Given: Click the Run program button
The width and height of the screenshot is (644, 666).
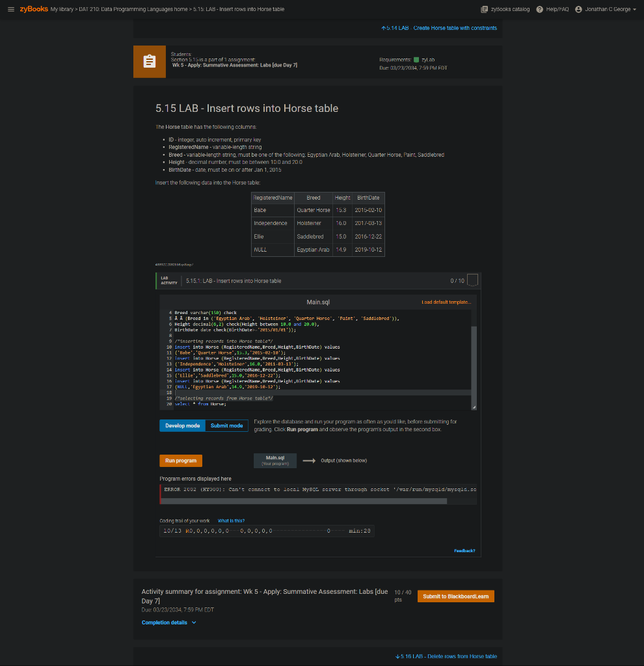Looking at the screenshot, I should pyautogui.click(x=180, y=460).
